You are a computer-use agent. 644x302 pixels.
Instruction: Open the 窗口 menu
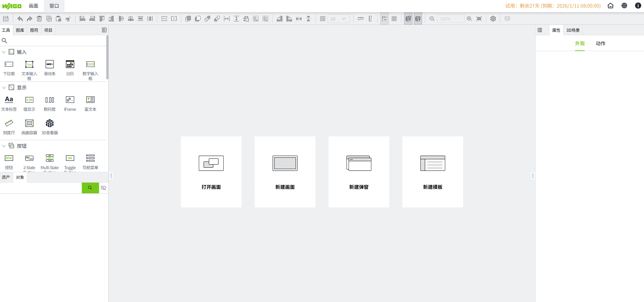(x=54, y=6)
